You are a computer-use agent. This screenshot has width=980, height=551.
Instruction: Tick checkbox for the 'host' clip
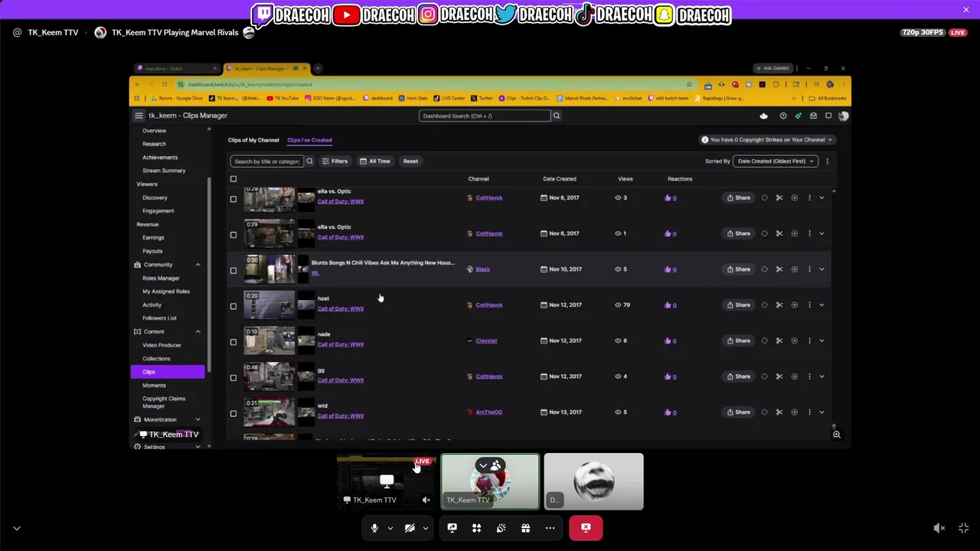[234, 306]
